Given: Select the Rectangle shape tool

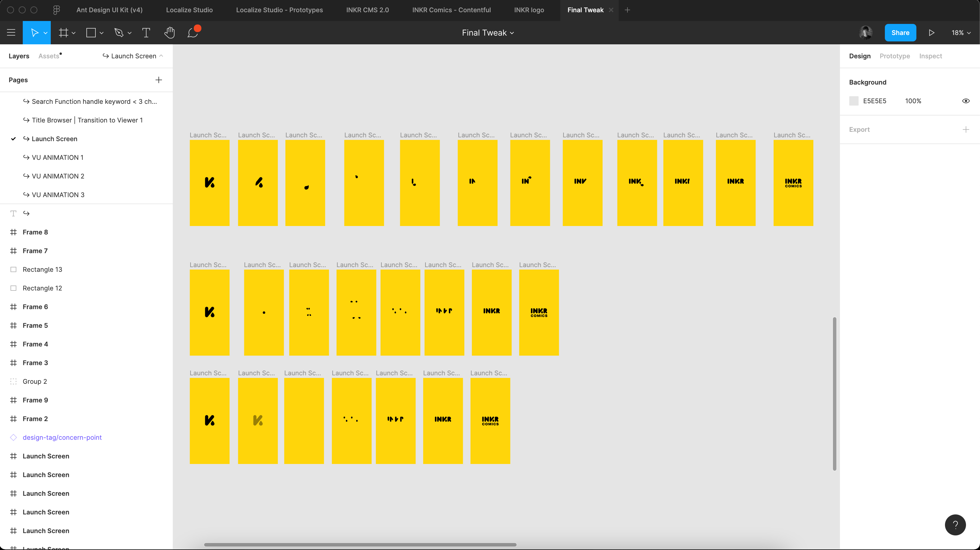Looking at the screenshot, I should [91, 33].
